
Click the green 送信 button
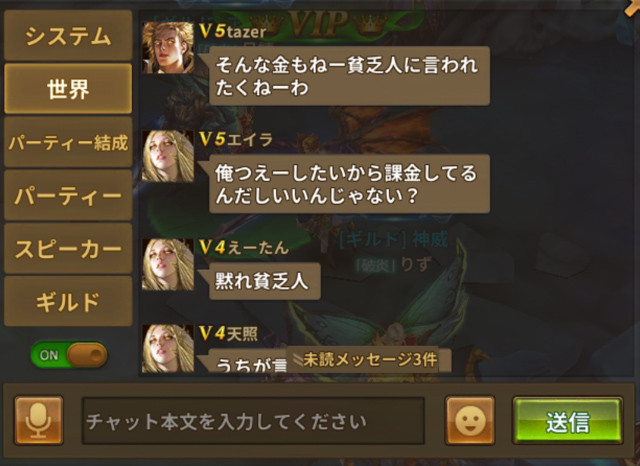(568, 420)
